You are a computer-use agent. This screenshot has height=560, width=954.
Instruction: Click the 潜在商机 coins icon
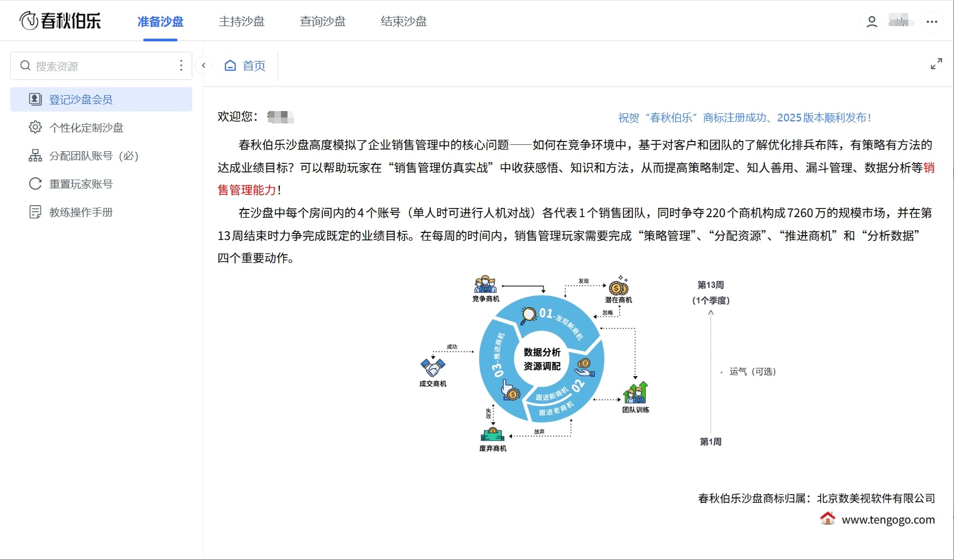(619, 286)
